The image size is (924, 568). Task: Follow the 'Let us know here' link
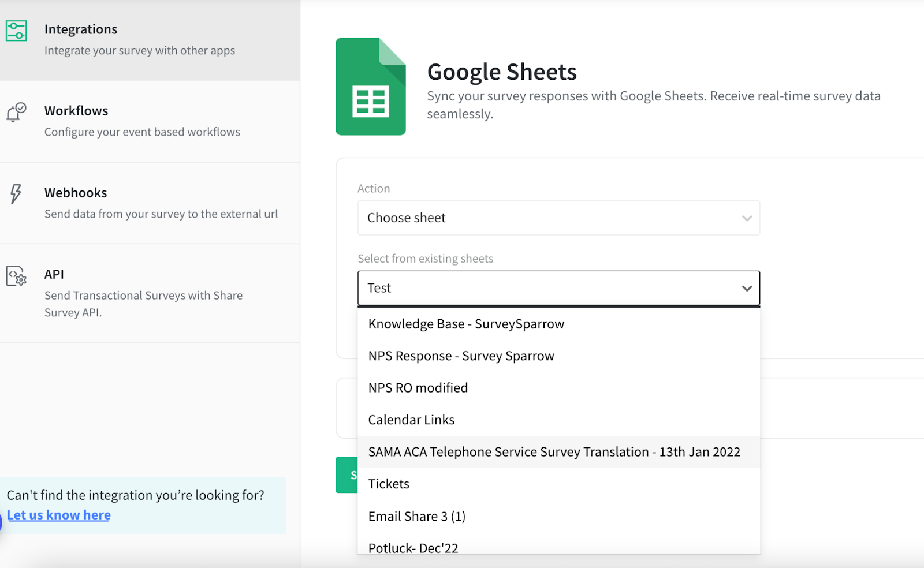coord(59,515)
